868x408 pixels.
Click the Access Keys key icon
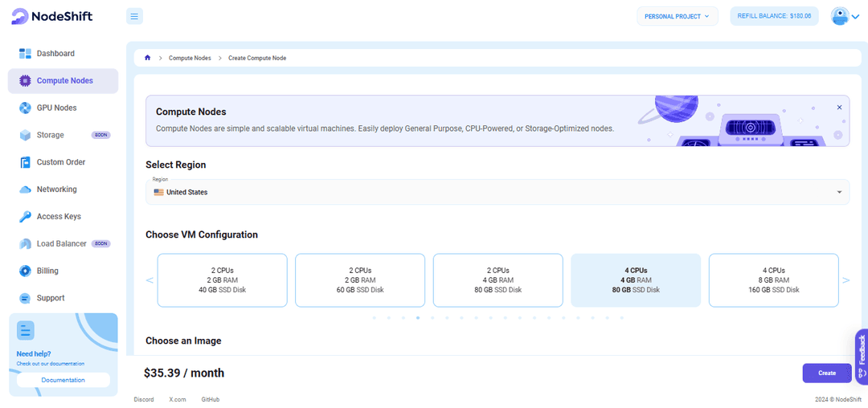pos(25,217)
